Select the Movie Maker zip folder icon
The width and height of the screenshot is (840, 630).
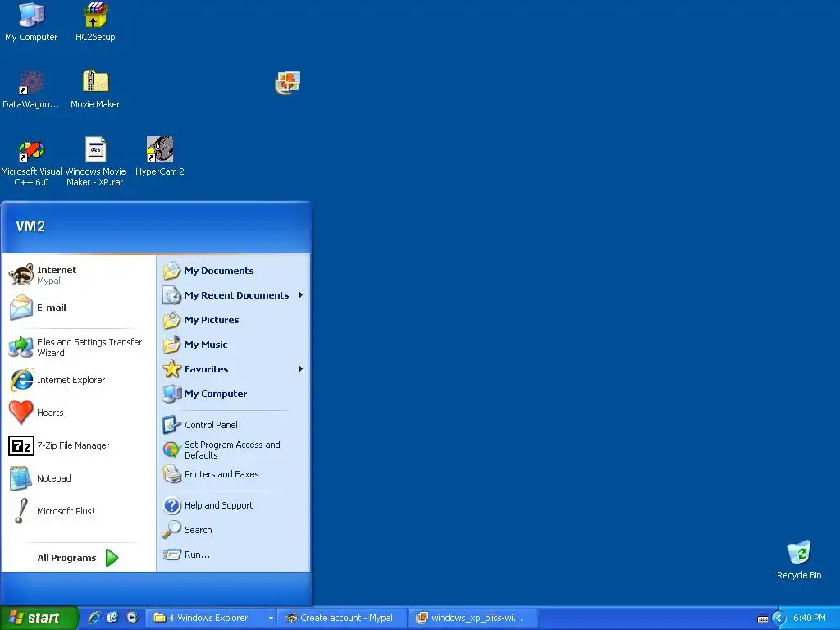pyautogui.click(x=95, y=89)
